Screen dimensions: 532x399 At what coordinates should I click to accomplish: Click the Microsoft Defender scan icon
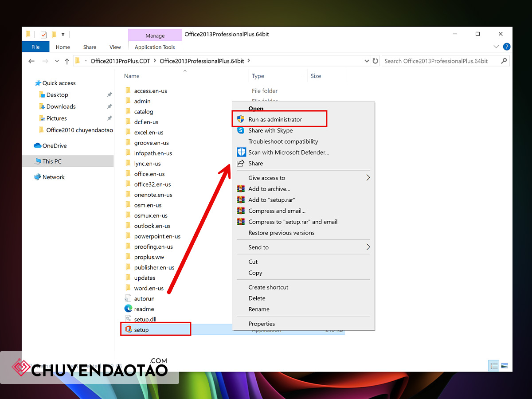pyautogui.click(x=241, y=152)
